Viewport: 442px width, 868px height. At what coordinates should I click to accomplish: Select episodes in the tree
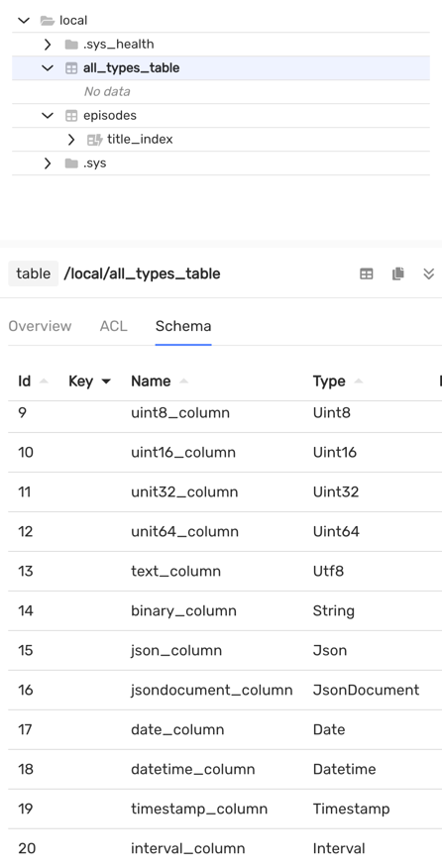click(110, 116)
